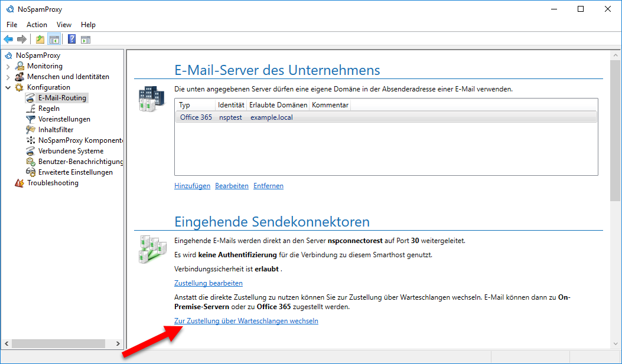
Task: Click the Forward arrow toolbar icon
Action: point(22,39)
